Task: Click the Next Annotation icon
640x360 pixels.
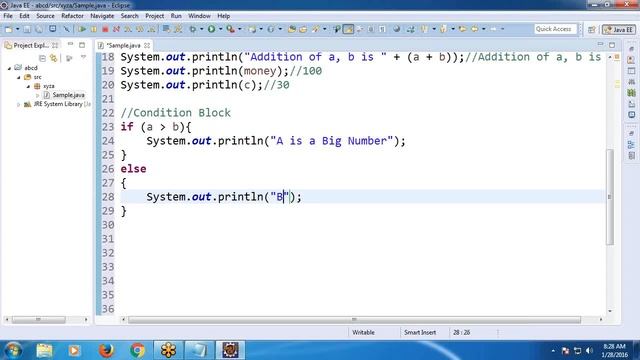Action: 424,29
